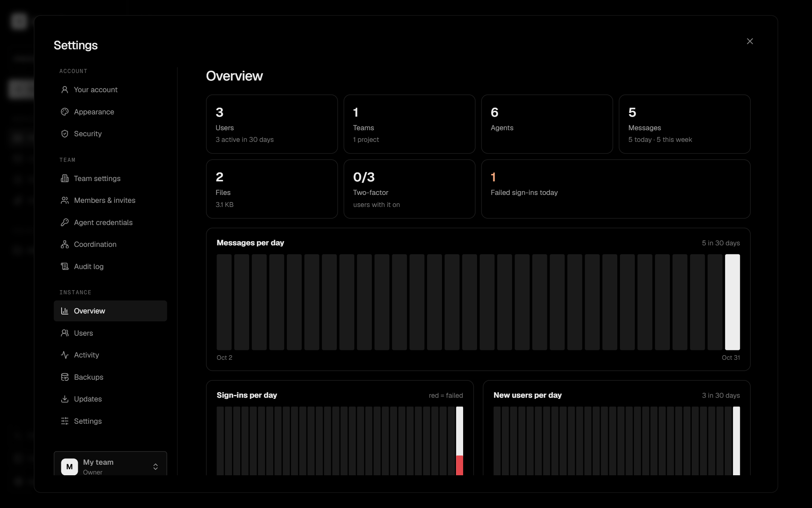
Task: Select Team settings in the sidebar
Action: click(x=110, y=178)
